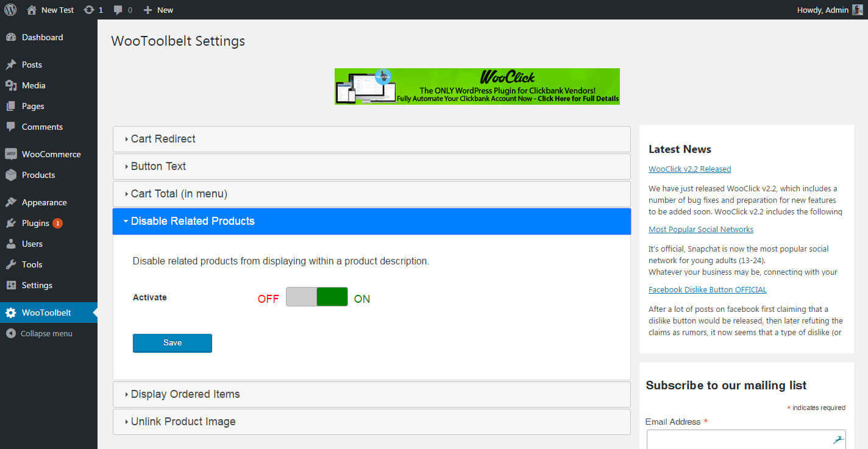Open the updates icon showing 1
Screen dimensions: 868x449
pos(89,10)
